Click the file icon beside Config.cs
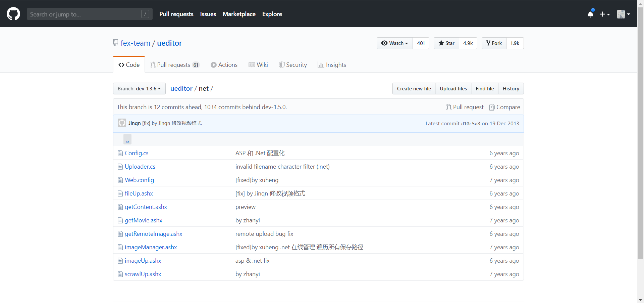This screenshot has width=644, height=303. 120,153
